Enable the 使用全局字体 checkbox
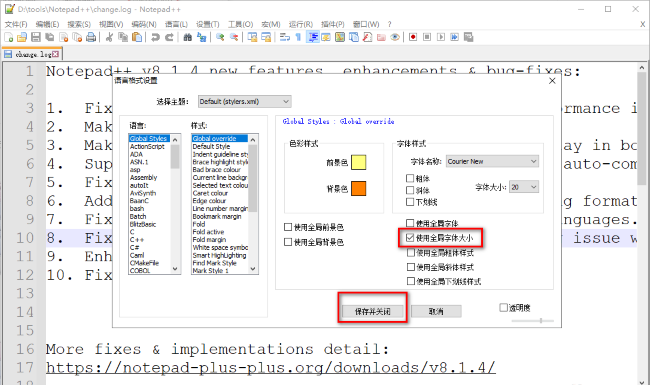 point(410,223)
